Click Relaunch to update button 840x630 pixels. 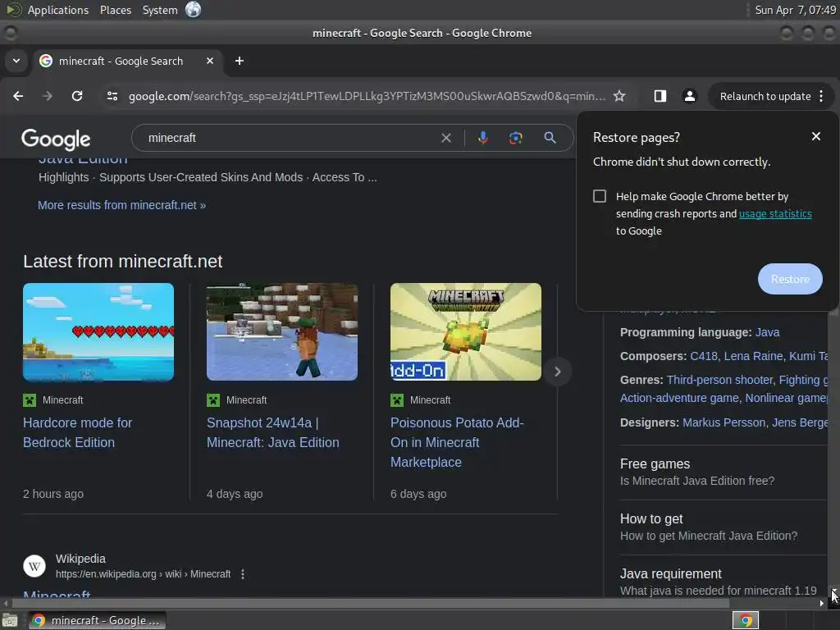pos(765,97)
